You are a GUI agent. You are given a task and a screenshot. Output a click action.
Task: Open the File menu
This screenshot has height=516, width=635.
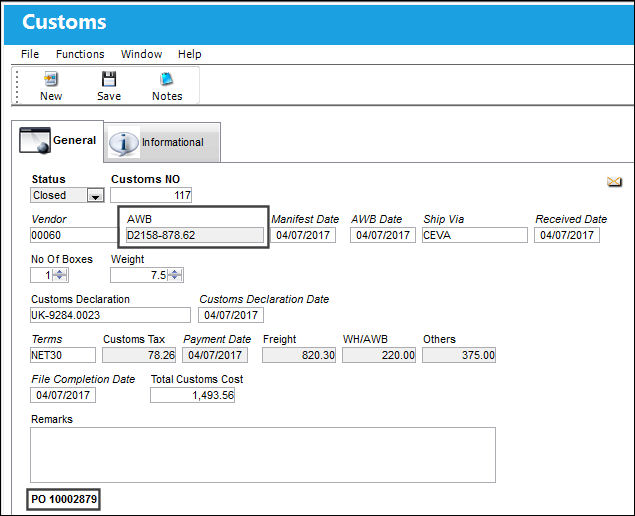click(30, 54)
